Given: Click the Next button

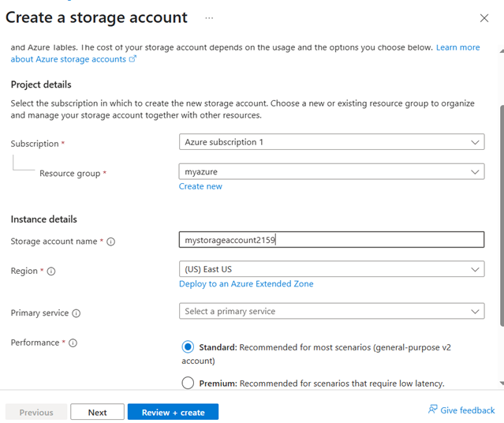Looking at the screenshot, I should [97, 412].
